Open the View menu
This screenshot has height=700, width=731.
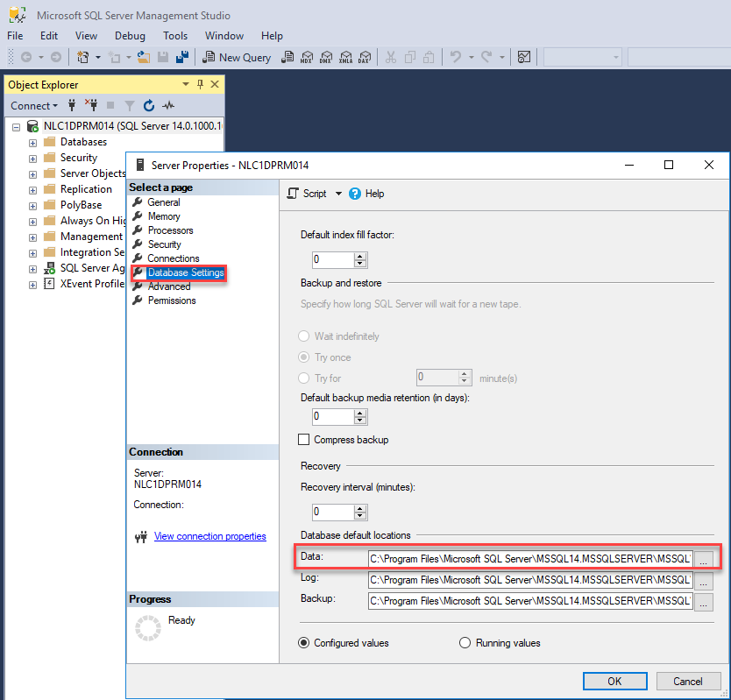click(x=86, y=36)
